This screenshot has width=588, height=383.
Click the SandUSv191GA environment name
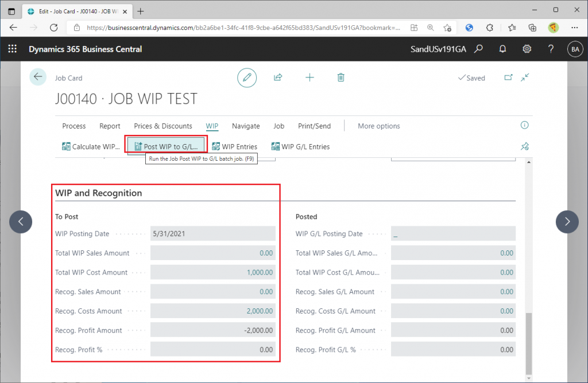[438, 49]
